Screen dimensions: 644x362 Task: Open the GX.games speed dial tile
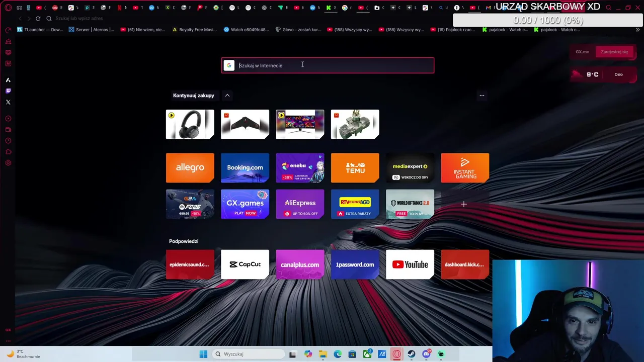[245, 204]
